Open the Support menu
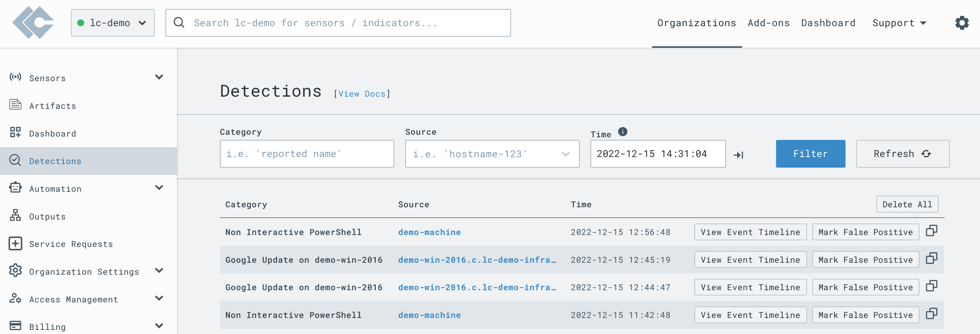980x334 pixels. (x=899, y=23)
